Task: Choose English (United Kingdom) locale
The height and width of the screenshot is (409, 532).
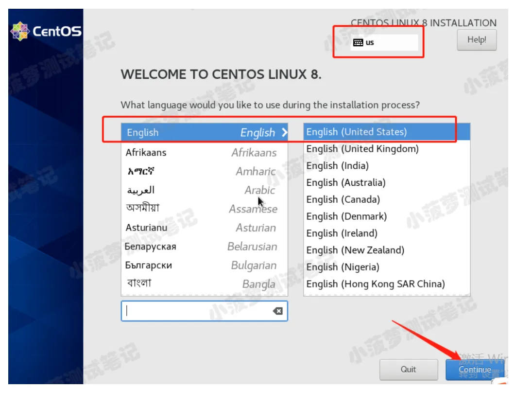Action: 387,149
